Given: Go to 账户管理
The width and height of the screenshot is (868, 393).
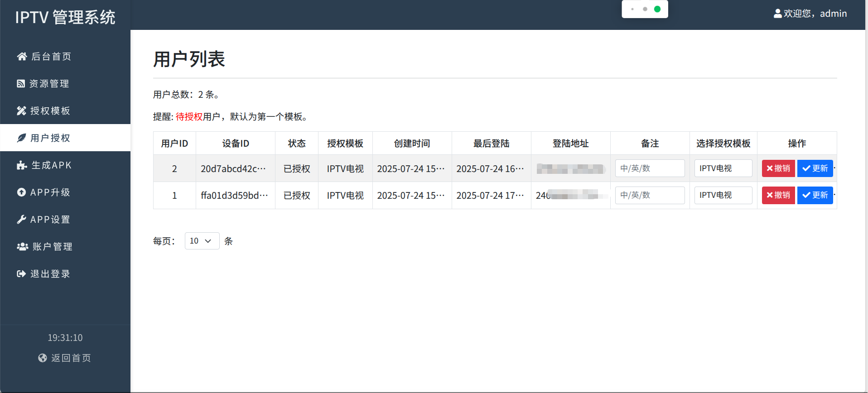Looking at the screenshot, I should click(65, 246).
